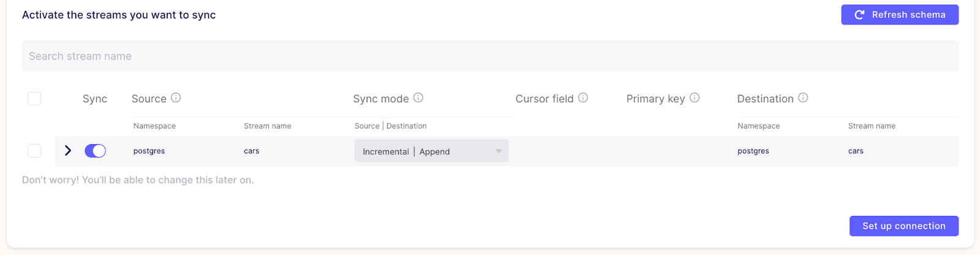
Task: Click the Sync column header
Action: [x=95, y=99]
